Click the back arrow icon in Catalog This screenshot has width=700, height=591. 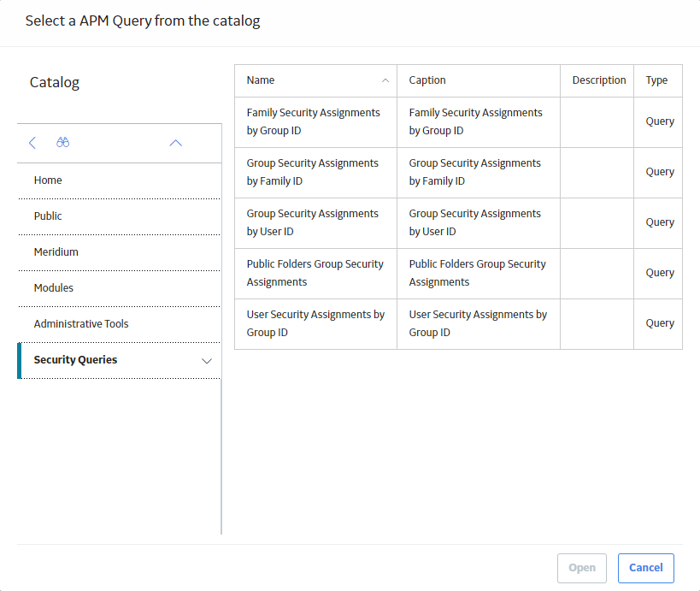pyautogui.click(x=32, y=143)
